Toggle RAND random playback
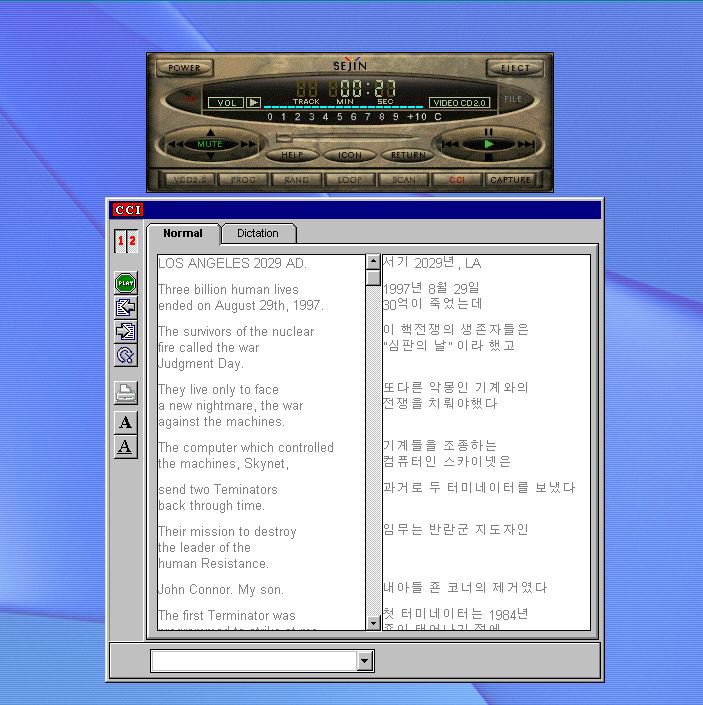 [297, 180]
